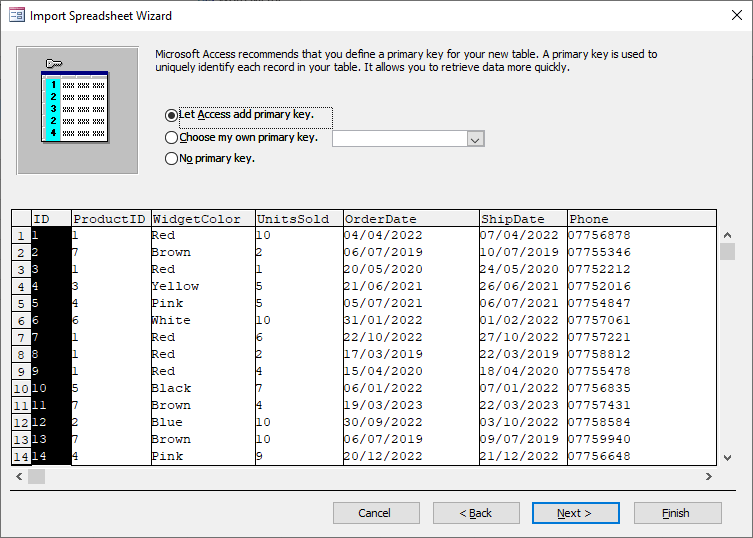Click the Blue cell in WidgetColor

203,422
